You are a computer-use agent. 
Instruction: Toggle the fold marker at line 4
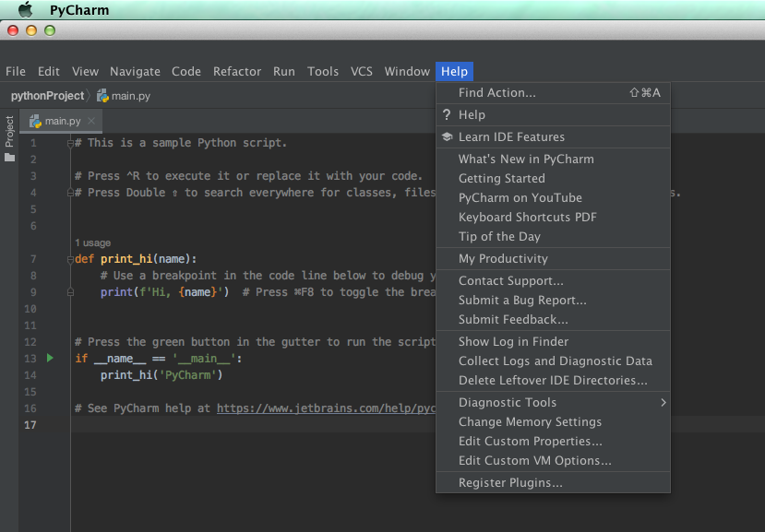point(70,193)
